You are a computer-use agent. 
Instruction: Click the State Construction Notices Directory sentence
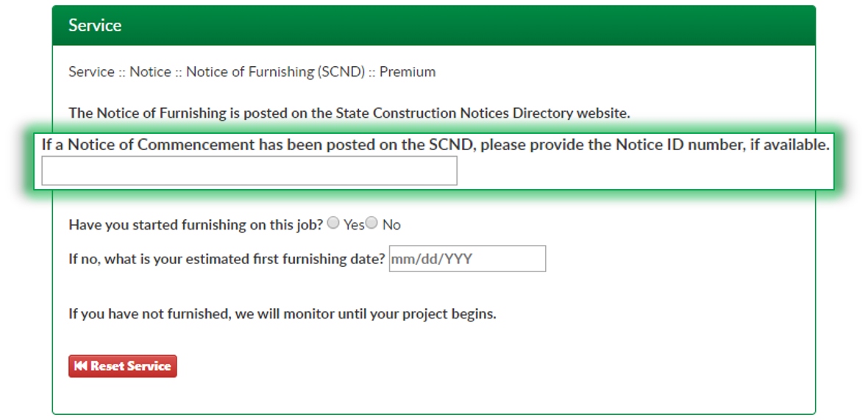pyautogui.click(x=349, y=113)
